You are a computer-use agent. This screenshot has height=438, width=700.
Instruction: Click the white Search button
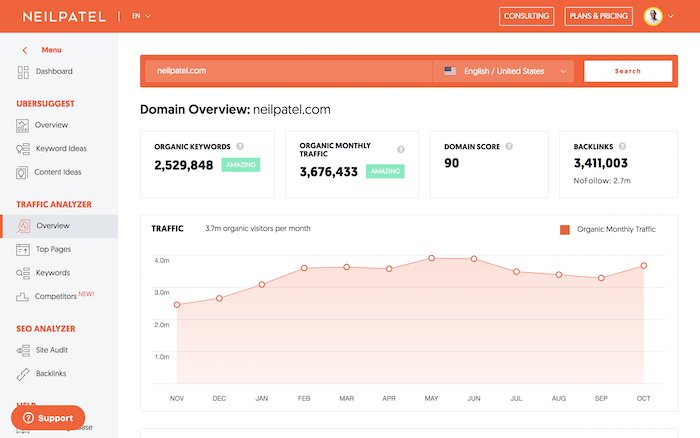click(628, 71)
